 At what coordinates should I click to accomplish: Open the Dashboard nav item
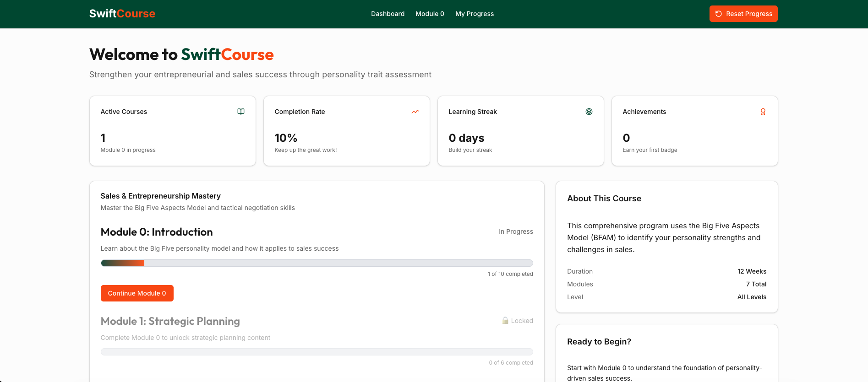click(x=388, y=14)
